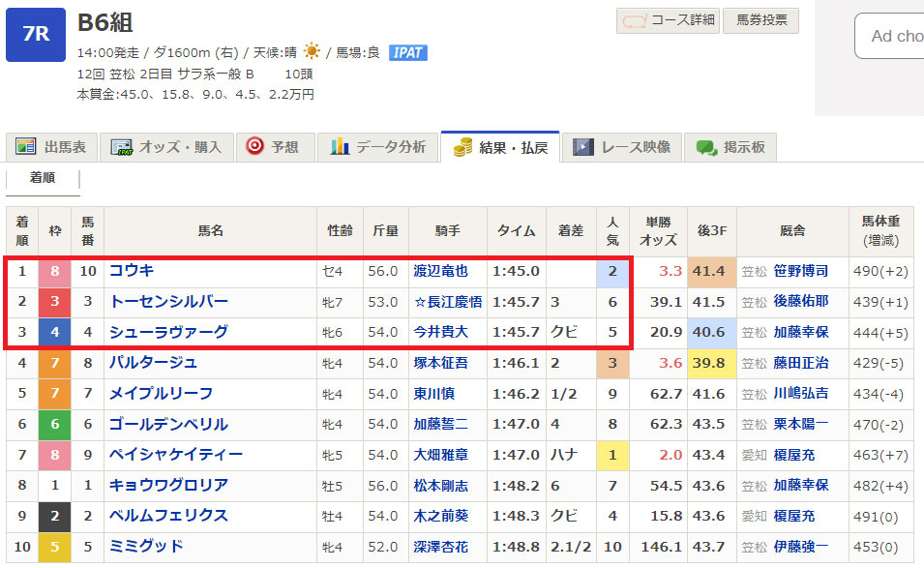Open winning horse コウキ's page
The image size is (924, 568).
132,271
